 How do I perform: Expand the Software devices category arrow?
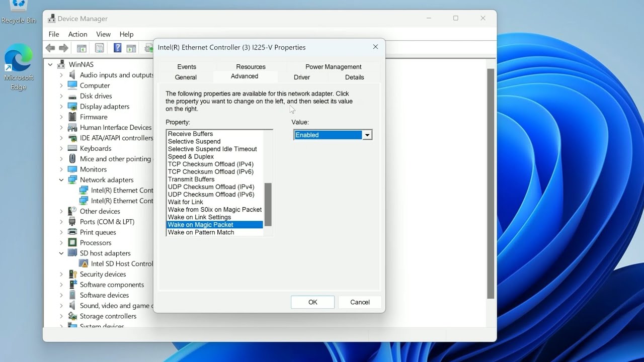61,295
